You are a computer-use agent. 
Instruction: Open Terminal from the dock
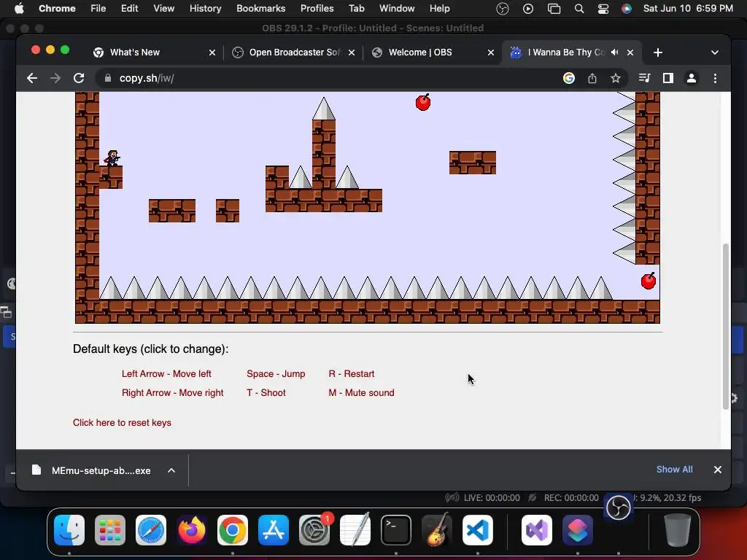[396, 530]
